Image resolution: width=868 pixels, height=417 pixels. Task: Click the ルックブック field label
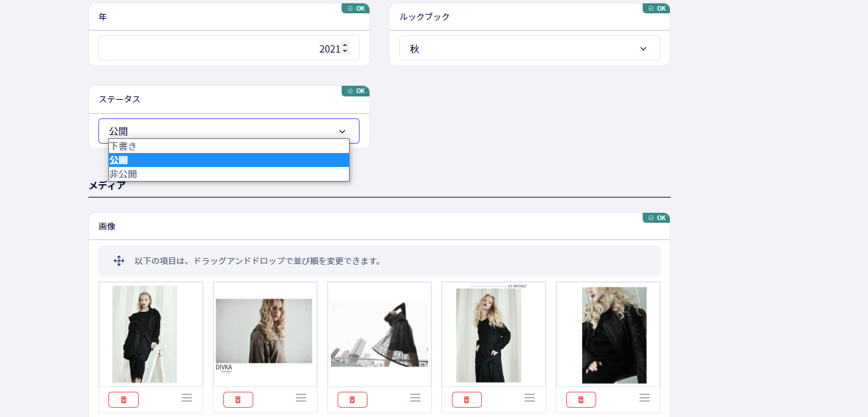[x=425, y=17]
